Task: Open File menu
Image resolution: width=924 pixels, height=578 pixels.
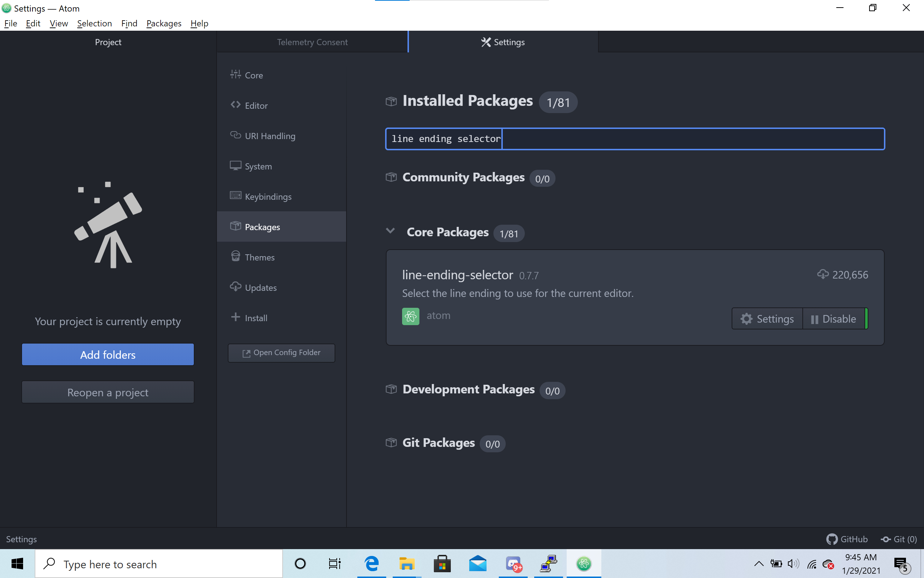Action: click(11, 23)
